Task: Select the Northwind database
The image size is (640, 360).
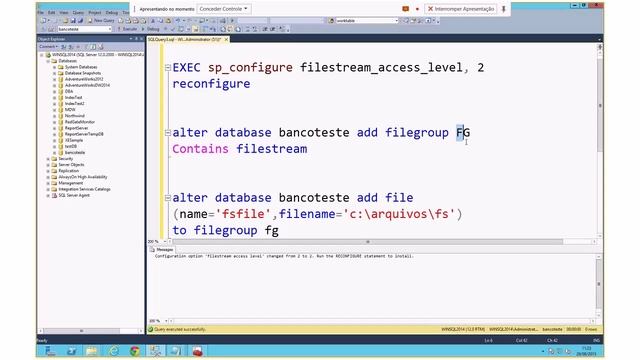Action: click(x=75, y=116)
